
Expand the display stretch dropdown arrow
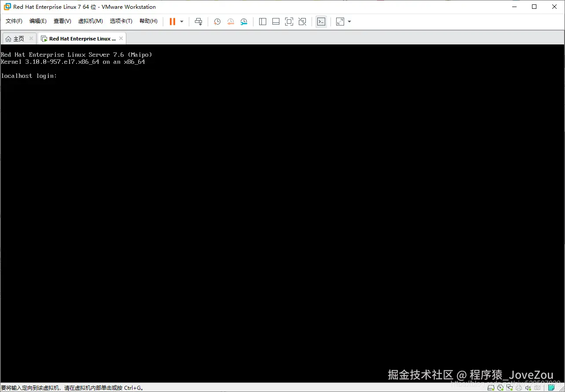pyautogui.click(x=349, y=22)
